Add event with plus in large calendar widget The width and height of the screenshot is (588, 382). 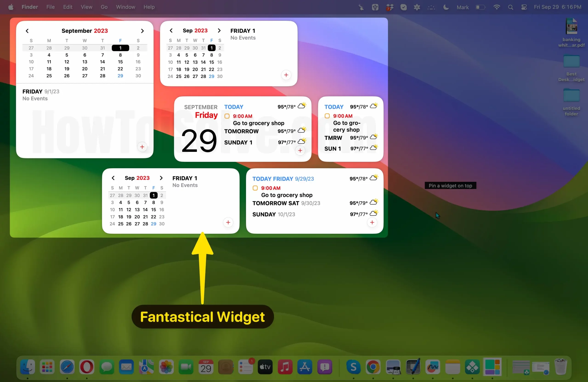(142, 147)
